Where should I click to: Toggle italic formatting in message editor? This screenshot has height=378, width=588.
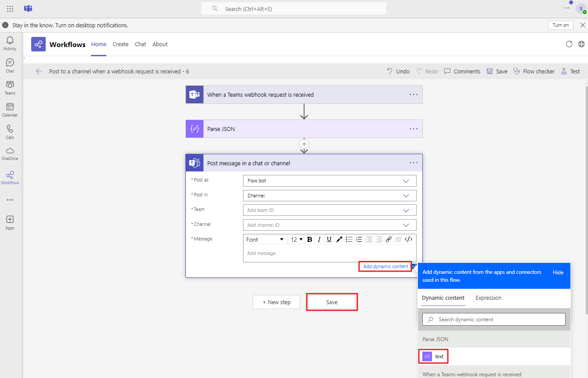(319, 240)
